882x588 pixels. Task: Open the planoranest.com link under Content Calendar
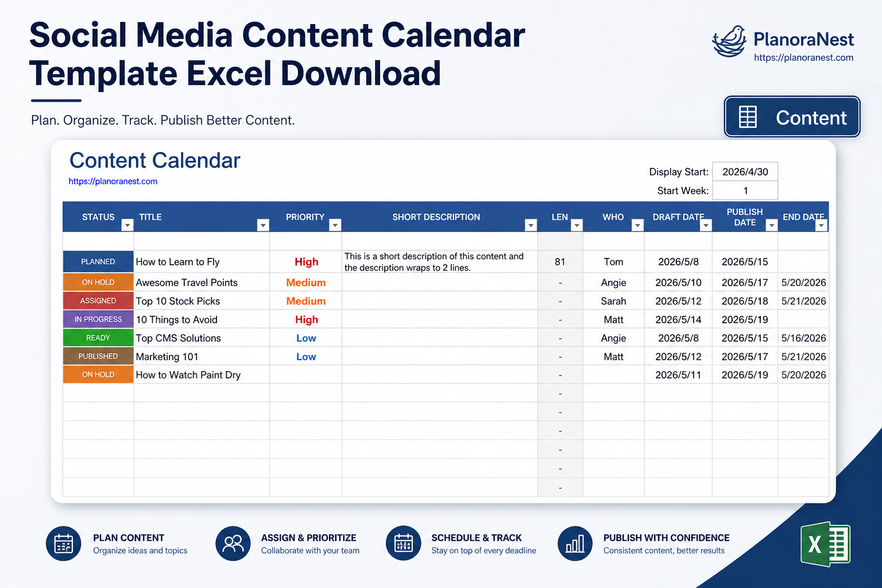[x=113, y=181]
